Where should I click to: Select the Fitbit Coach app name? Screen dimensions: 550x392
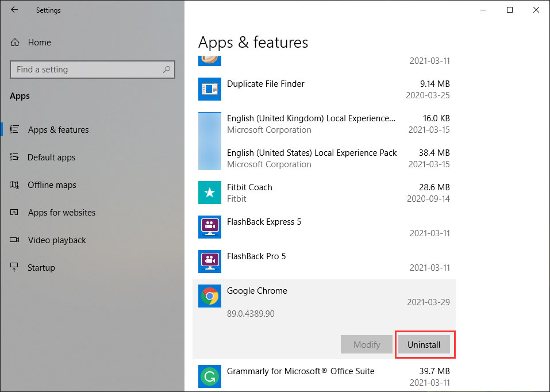click(x=249, y=187)
